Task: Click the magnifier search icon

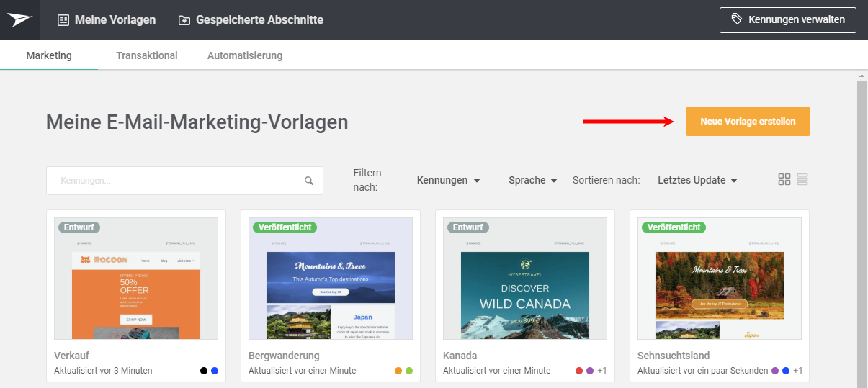Action: [x=309, y=181]
